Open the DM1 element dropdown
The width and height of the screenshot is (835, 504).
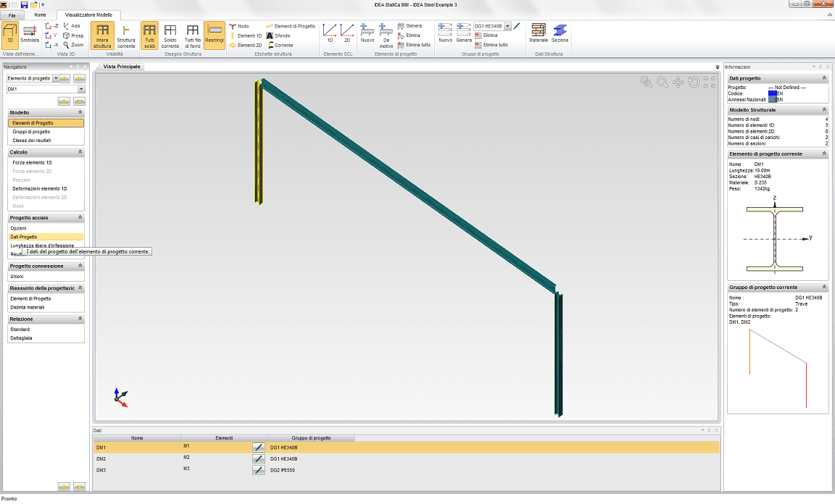(x=81, y=89)
